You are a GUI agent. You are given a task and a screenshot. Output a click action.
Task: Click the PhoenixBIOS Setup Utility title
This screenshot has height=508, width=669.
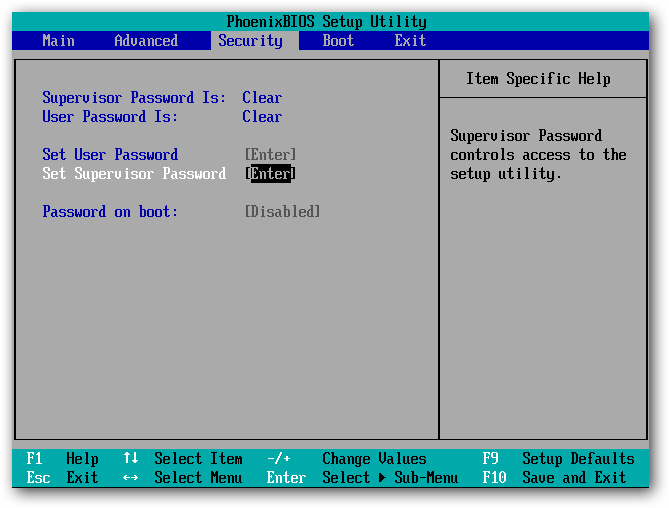click(x=326, y=21)
